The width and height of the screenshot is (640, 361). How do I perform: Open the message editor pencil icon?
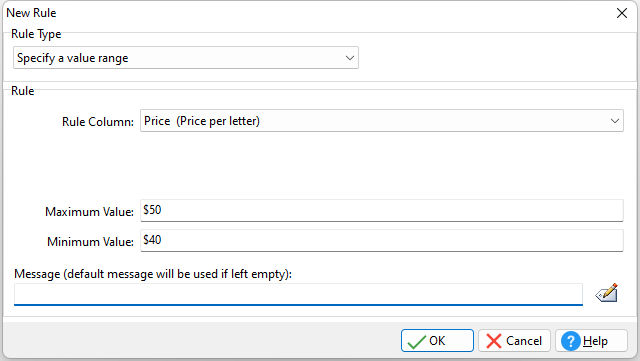(607, 293)
